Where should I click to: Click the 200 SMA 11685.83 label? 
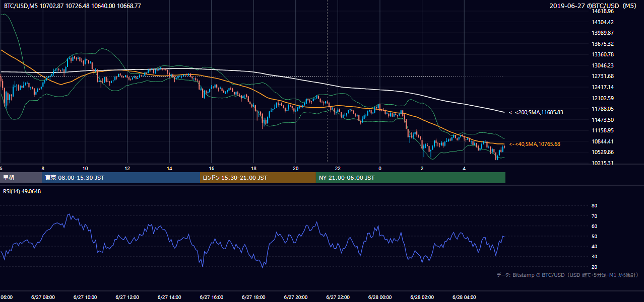pos(536,112)
